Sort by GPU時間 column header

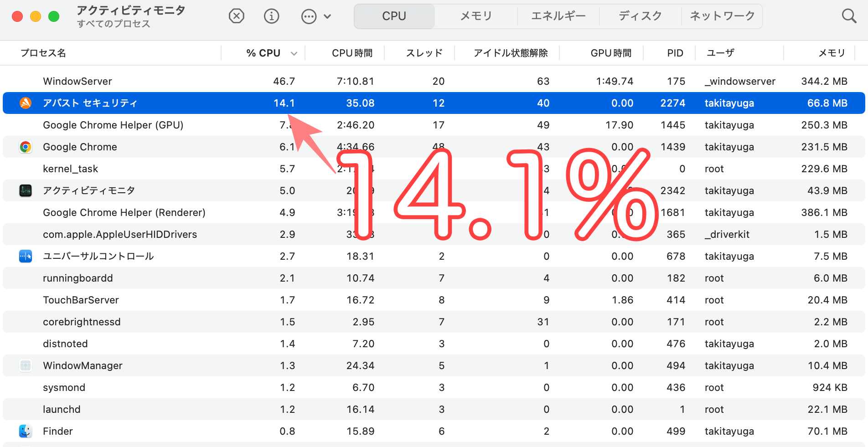[x=611, y=53]
